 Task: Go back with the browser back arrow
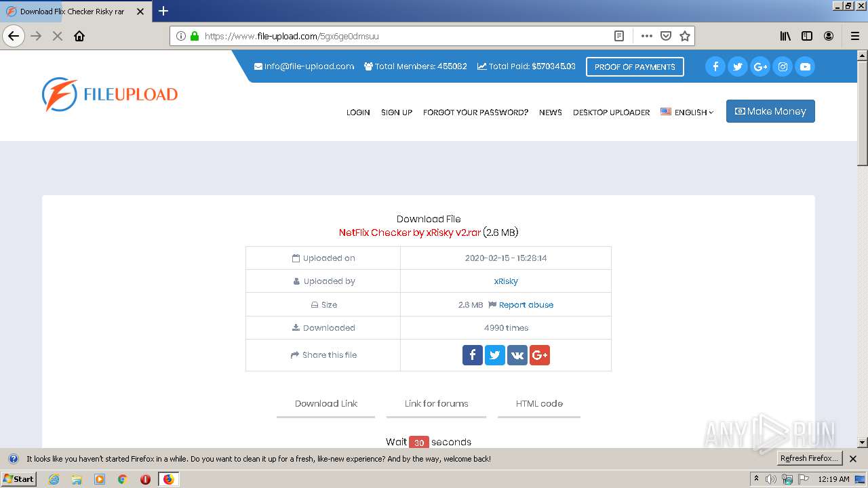(x=14, y=36)
